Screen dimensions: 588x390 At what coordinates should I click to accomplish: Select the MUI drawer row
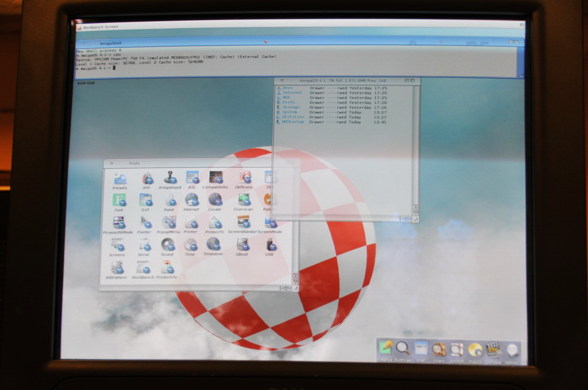tap(331, 97)
